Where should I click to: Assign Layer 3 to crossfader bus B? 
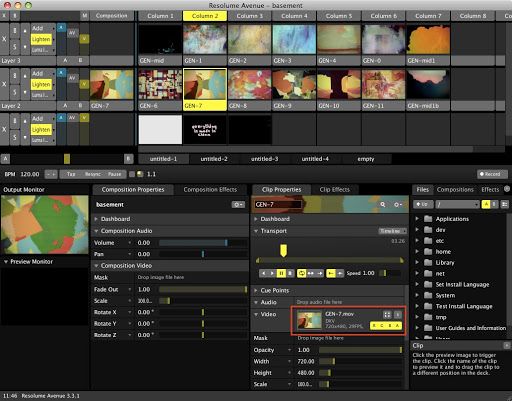(80, 60)
